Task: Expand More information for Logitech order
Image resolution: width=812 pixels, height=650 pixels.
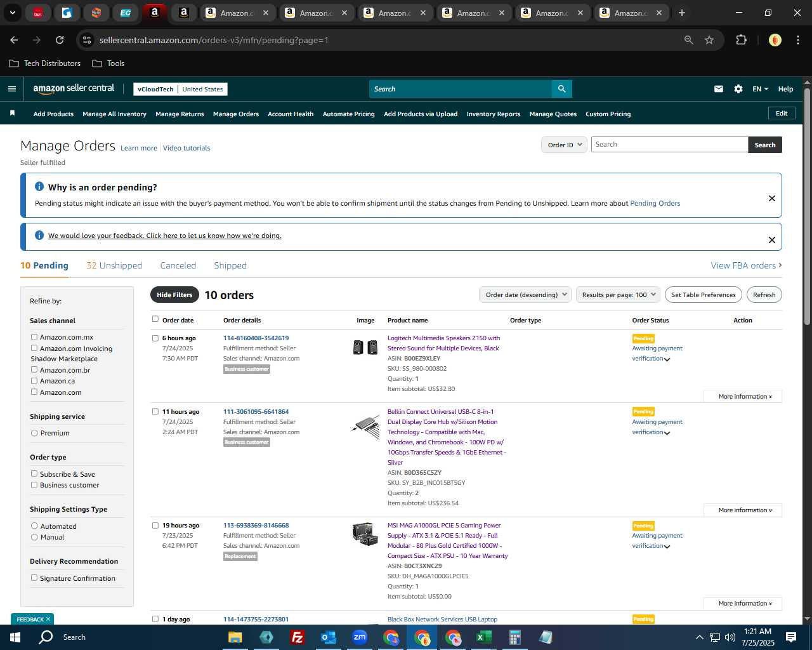Action: (x=742, y=396)
